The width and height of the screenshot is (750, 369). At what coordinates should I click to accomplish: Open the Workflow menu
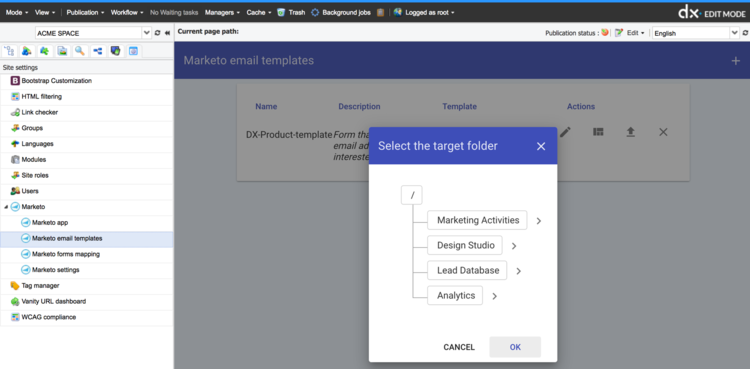point(127,12)
